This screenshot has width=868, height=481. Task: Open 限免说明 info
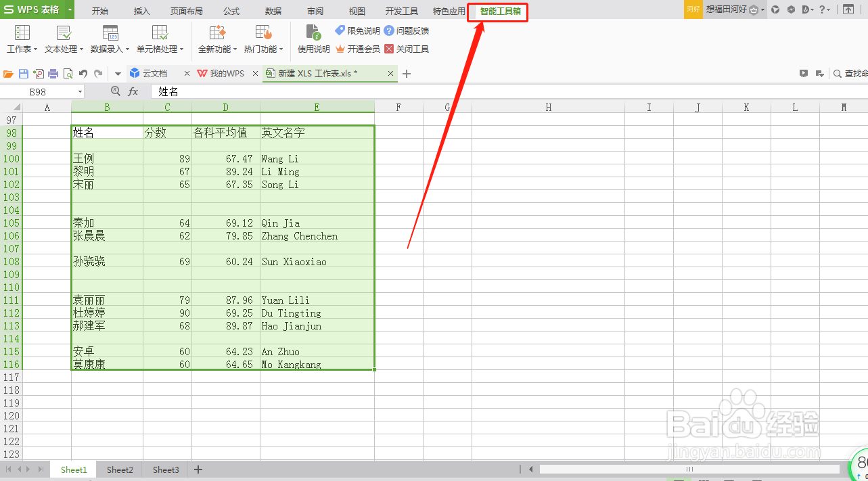358,30
